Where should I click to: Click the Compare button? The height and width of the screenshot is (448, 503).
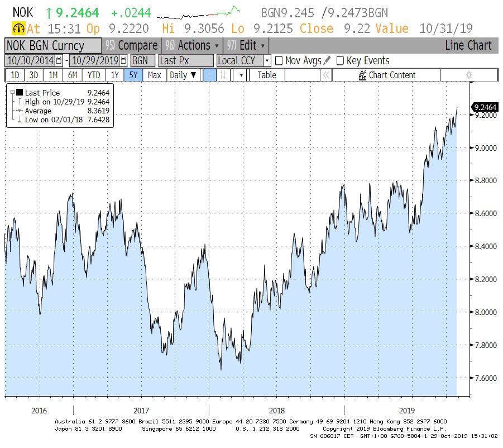[x=132, y=45]
